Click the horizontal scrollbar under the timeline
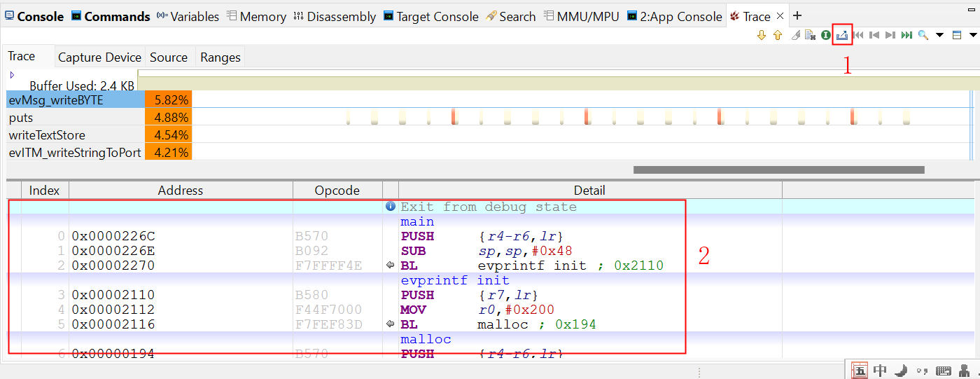The image size is (980, 379). [778, 170]
